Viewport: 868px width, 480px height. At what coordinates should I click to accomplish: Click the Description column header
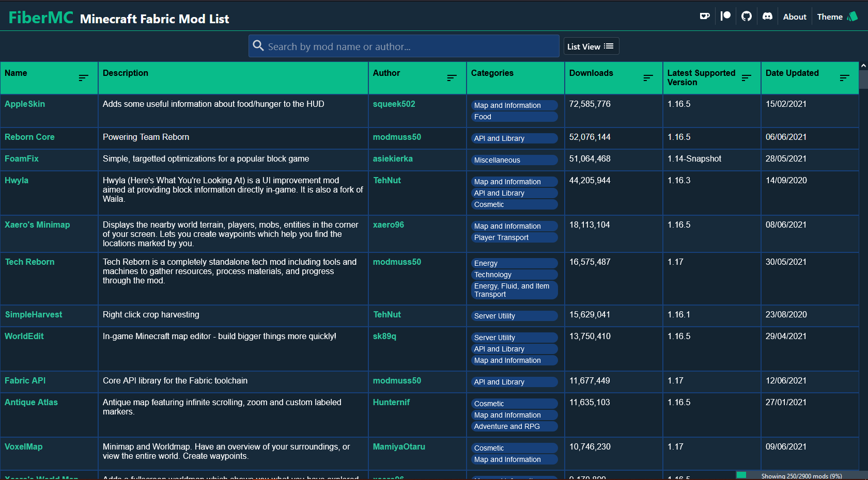coord(233,78)
